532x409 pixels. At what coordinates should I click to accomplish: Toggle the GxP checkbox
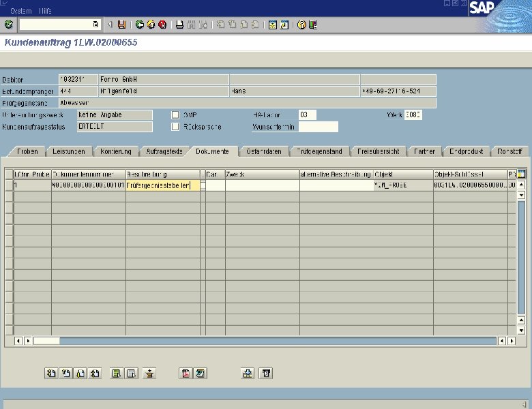(x=175, y=115)
